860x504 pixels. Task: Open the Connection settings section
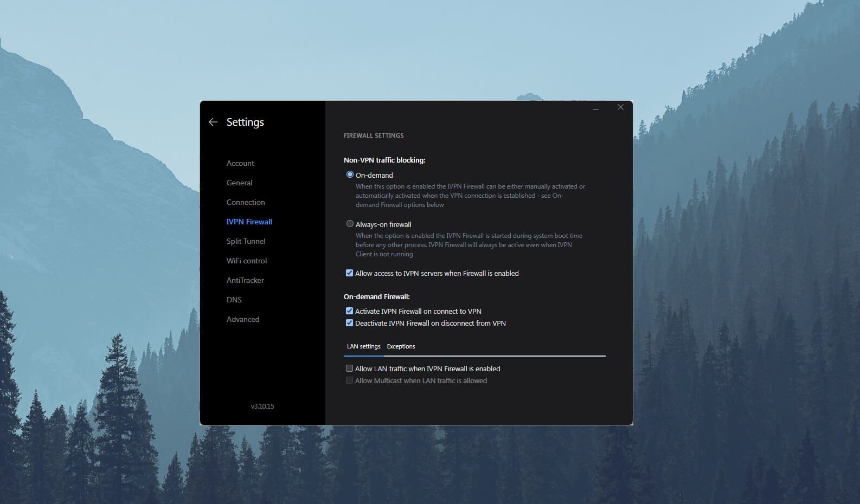pyautogui.click(x=246, y=202)
